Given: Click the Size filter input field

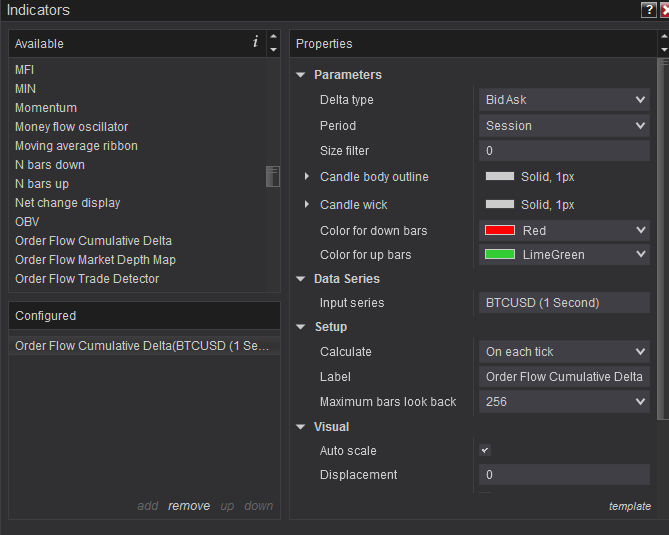Looking at the screenshot, I should click(564, 151).
